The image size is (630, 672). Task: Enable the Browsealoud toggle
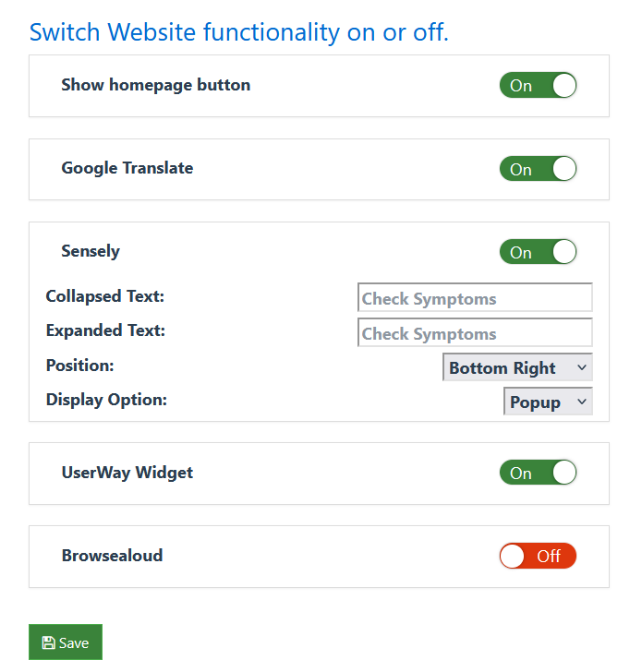click(538, 556)
